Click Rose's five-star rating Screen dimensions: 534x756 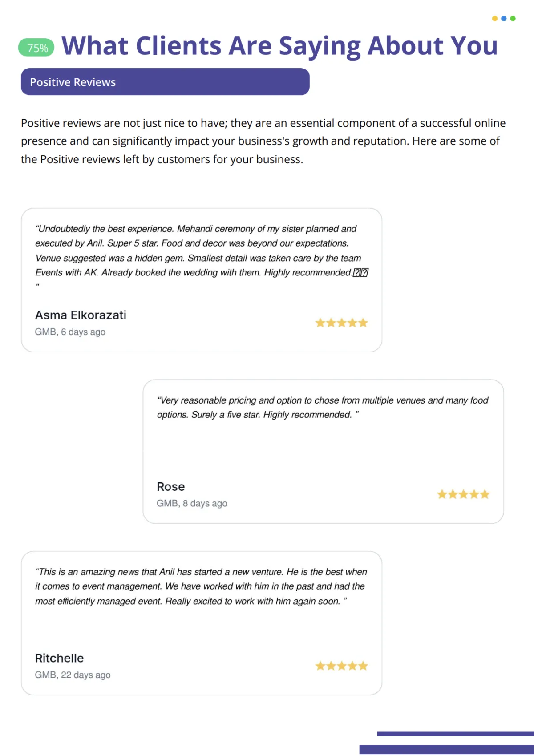click(x=463, y=494)
